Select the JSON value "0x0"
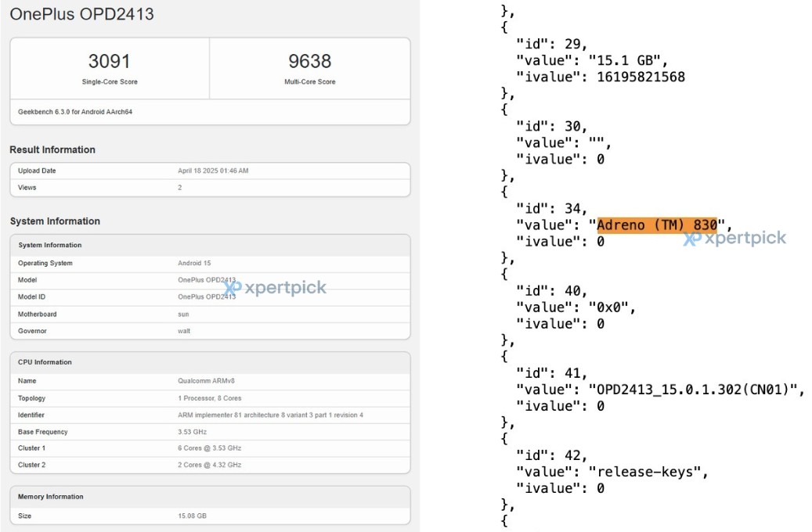This screenshot has height=532, width=812. (608, 307)
